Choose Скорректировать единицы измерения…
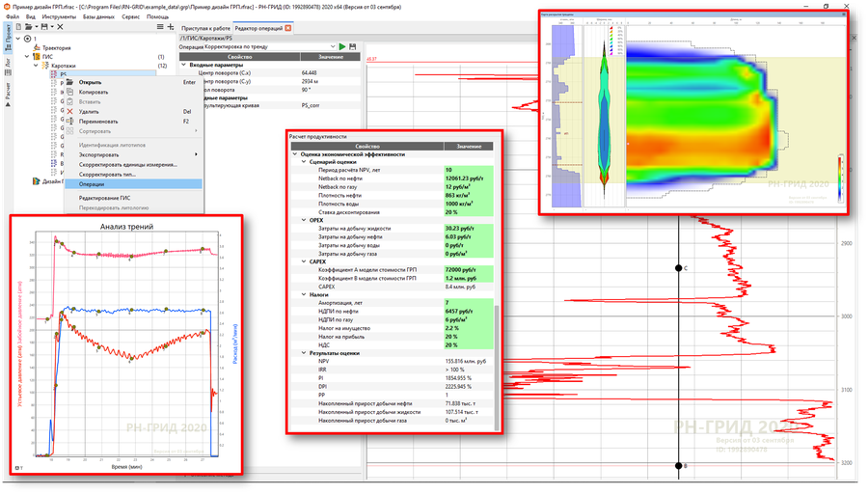The height and width of the screenshot is (494, 868). point(133,164)
